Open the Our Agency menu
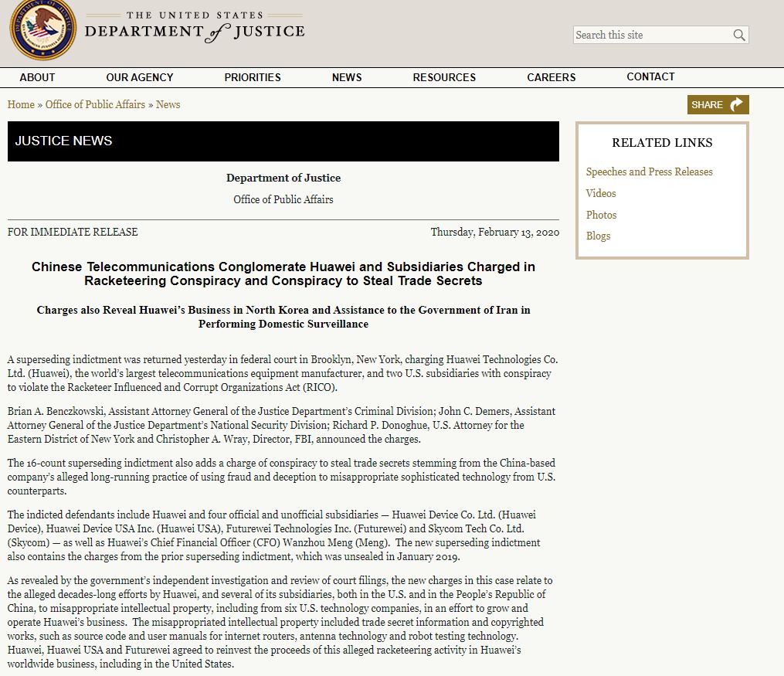The height and width of the screenshot is (676, 784). (140, 77)
